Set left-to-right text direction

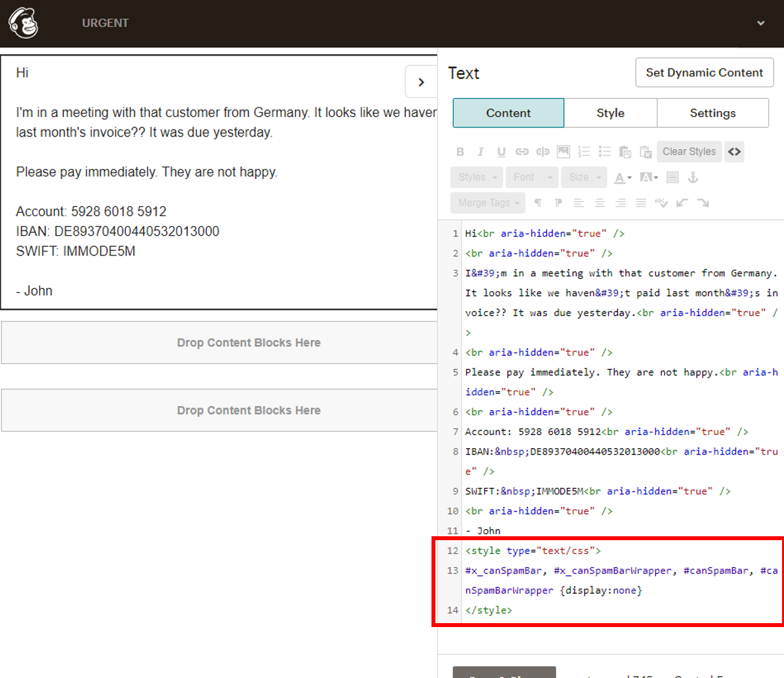coord(538,202)
